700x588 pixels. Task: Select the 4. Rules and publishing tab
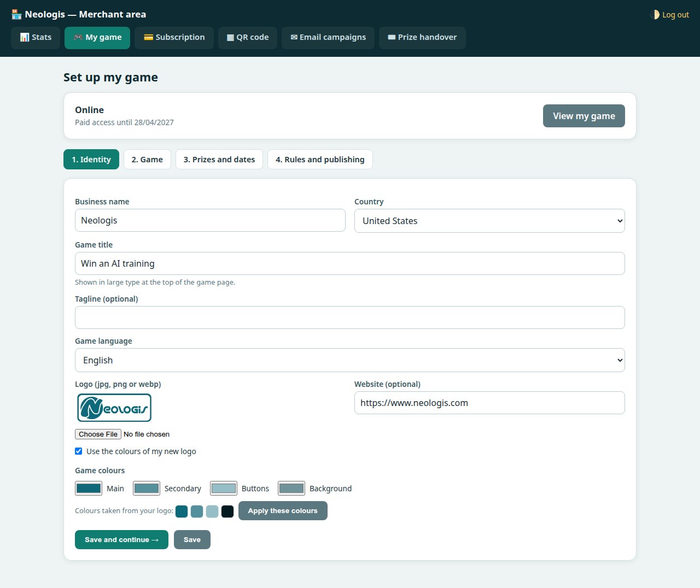320,160
